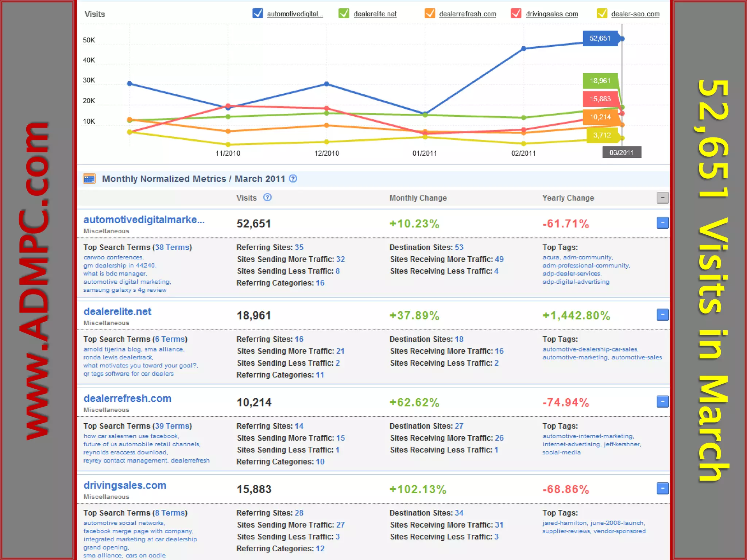Click the 52,651 blue data label flag
Image resolution: width=747 pixels, height=560 pixels.
coord(600,38)
